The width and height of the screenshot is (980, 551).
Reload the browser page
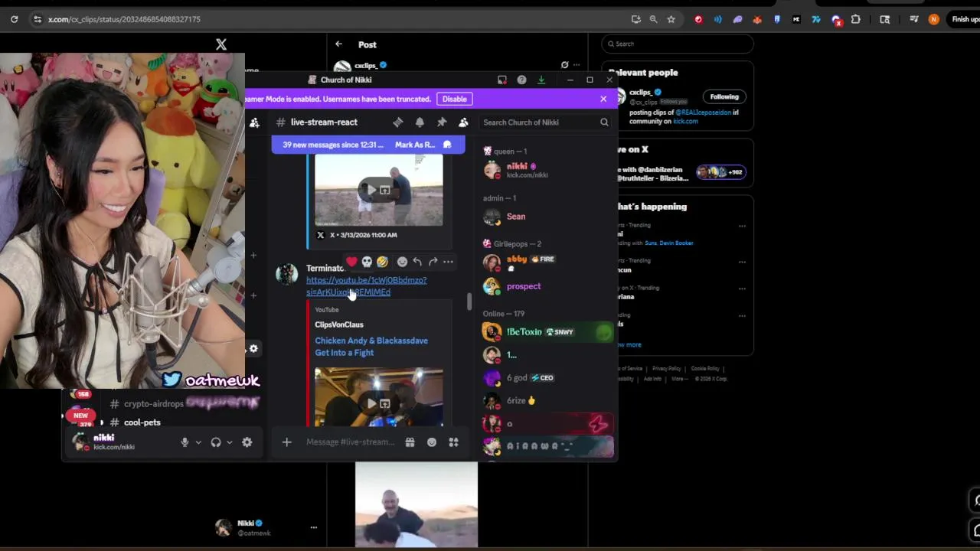(x=14, y=19)
